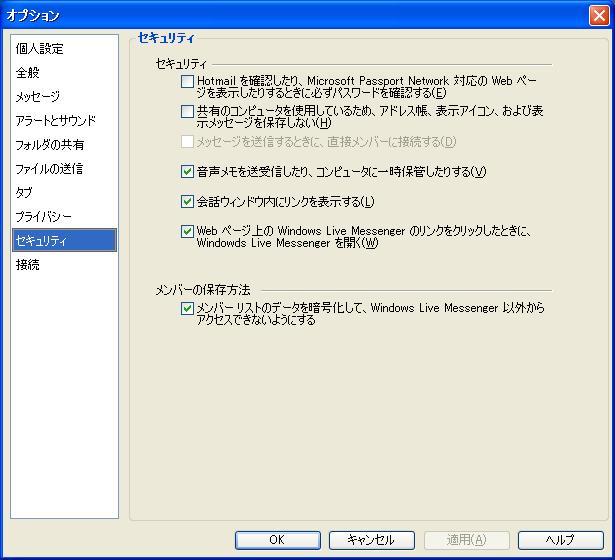Click the メンバーの保存方法 section label
The height and width of the screenshot is (560, 615).
coord(203,290)
